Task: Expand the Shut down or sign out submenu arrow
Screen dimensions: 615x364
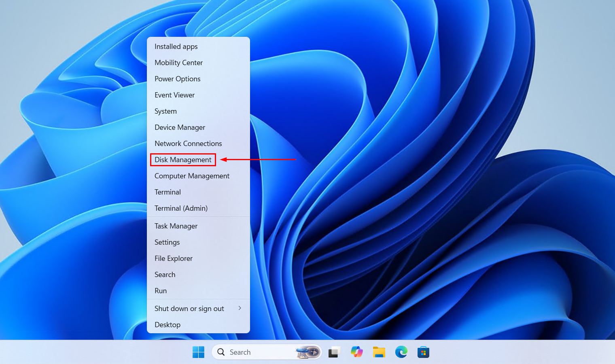Action: point(240,308)
